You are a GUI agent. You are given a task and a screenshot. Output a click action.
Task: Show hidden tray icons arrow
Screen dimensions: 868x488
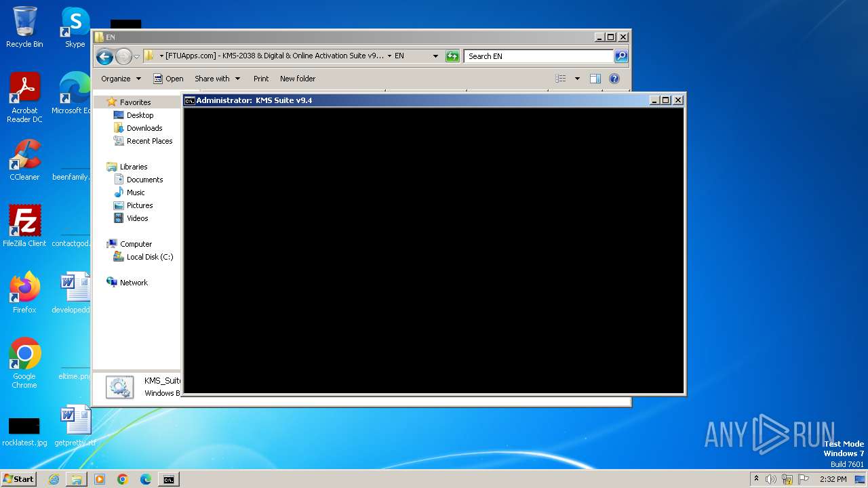pyautogui.click(x=756, y=479)
